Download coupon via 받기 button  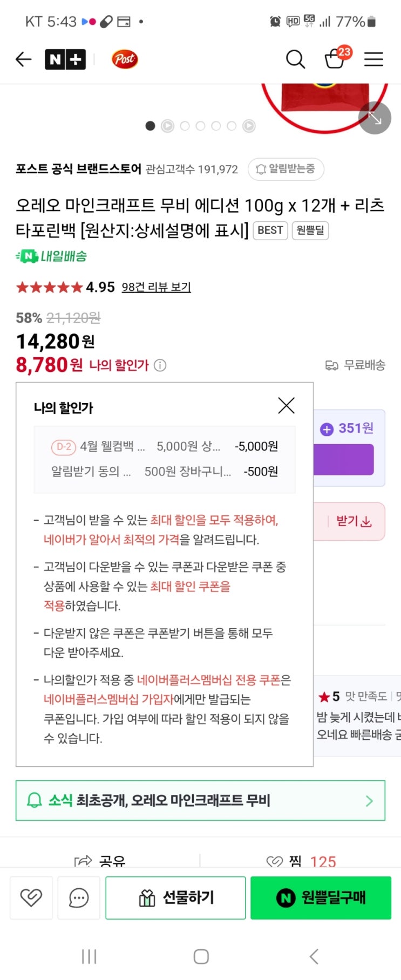click(x=354, y=521)
